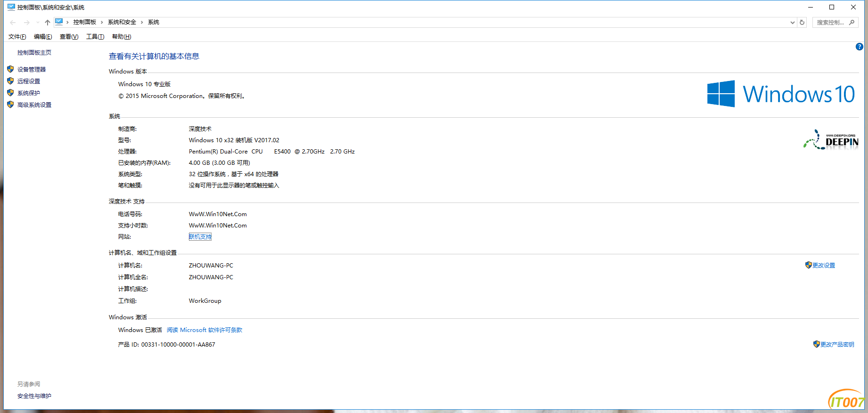Open 编辑(E) menu

pyautogui.click(x=43, y=37)
